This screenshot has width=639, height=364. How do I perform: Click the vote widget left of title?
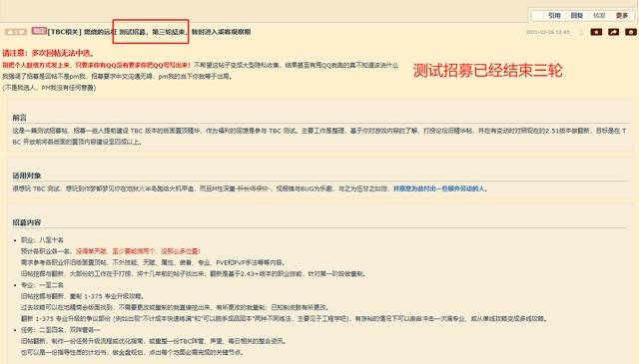(x=16, y=32)
